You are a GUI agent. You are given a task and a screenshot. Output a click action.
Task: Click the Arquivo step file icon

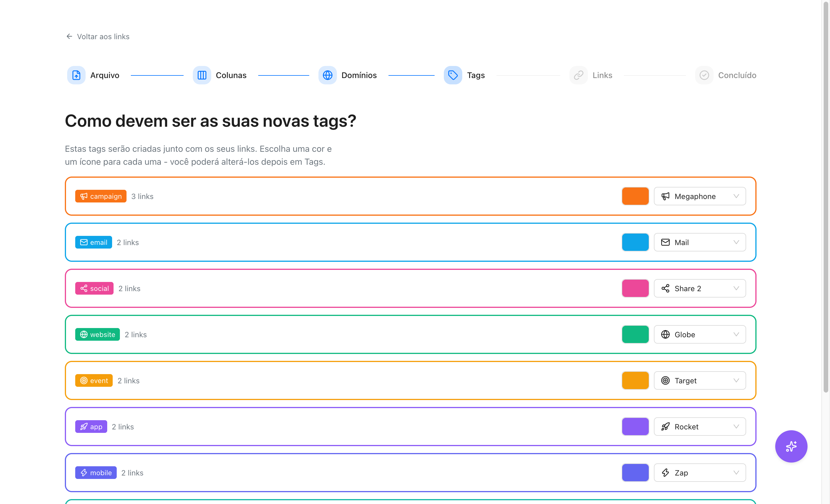click(76, 75)
